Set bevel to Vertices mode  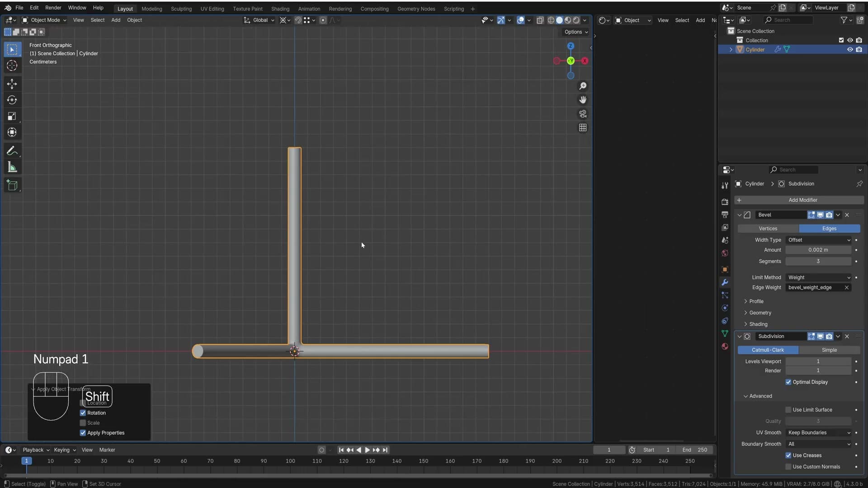pos(768,229)
